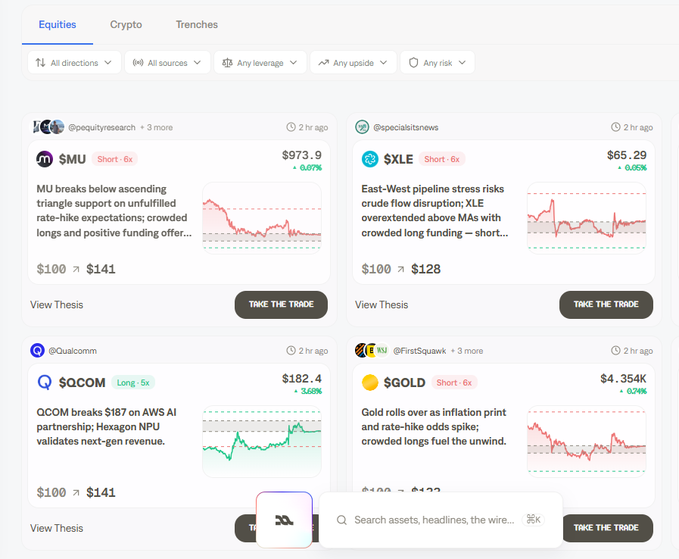This screenshot has height=559, width=679.
Task: Click the broadcast sources icon
Action: click(x=138, y=63)
